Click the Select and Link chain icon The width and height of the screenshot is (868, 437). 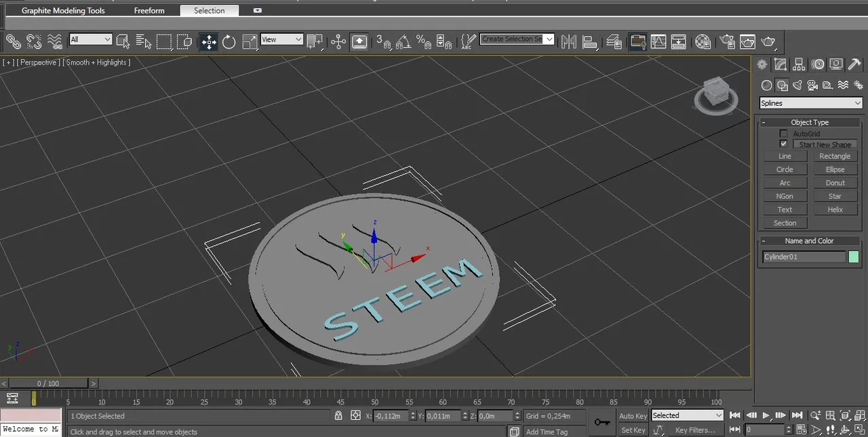(14, 41)
